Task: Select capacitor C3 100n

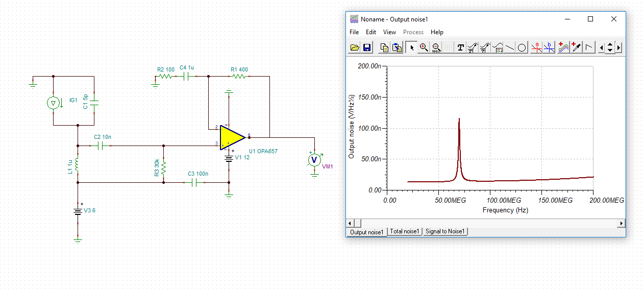Action: tap(194, 182)
